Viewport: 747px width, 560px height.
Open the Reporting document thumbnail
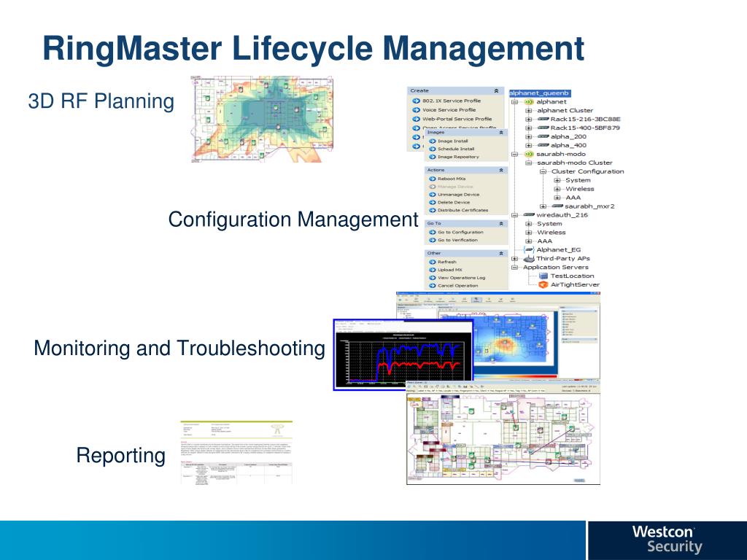coord(236,452)
